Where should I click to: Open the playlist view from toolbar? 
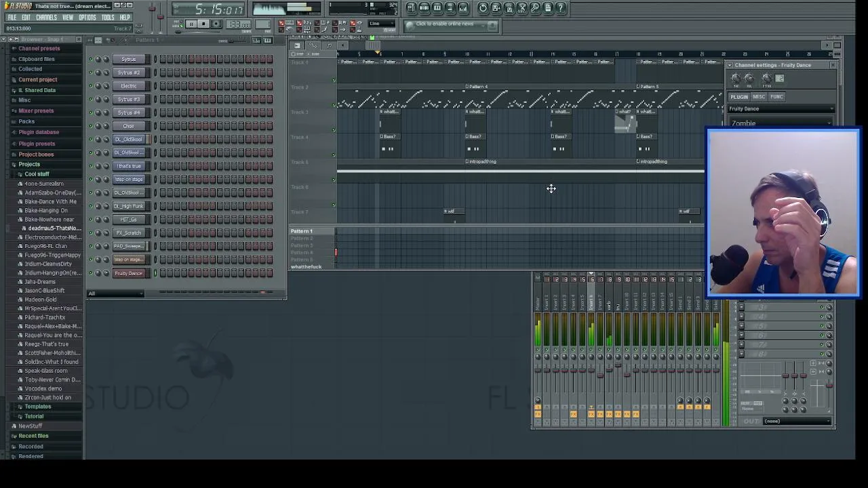[x=412, y=7]
